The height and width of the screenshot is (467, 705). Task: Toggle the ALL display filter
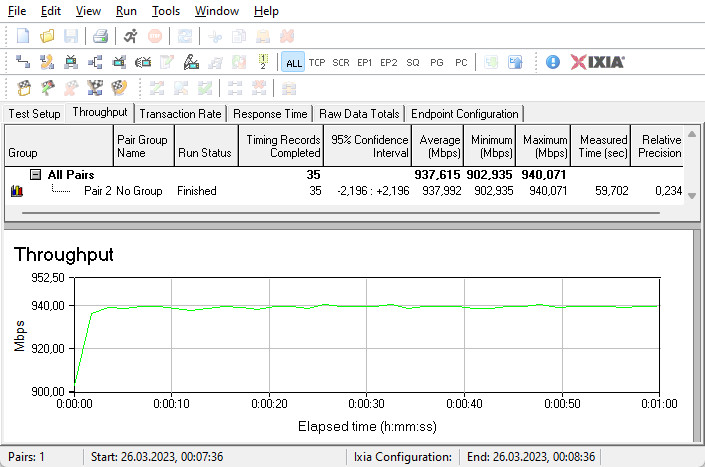(293, 62)
